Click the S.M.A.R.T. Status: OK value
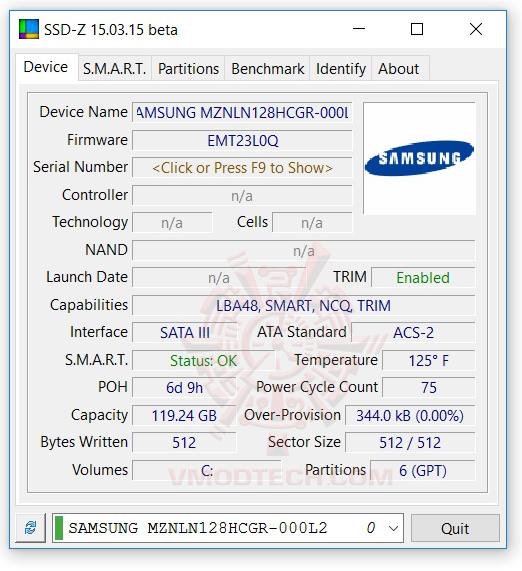The image size is (522, 571). point(203,361)
